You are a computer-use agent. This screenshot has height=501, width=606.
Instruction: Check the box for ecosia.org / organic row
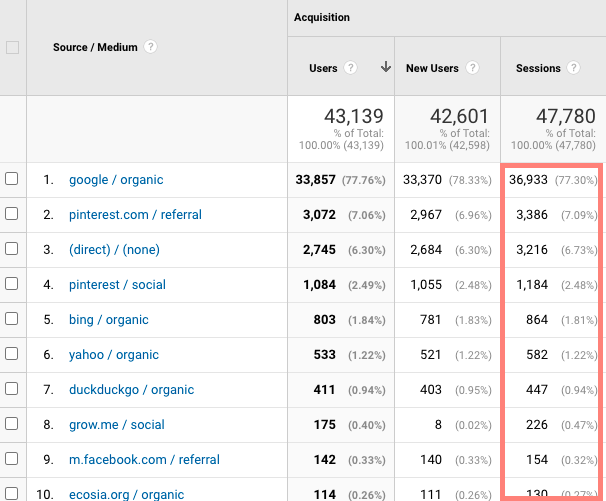coord(12,493)
